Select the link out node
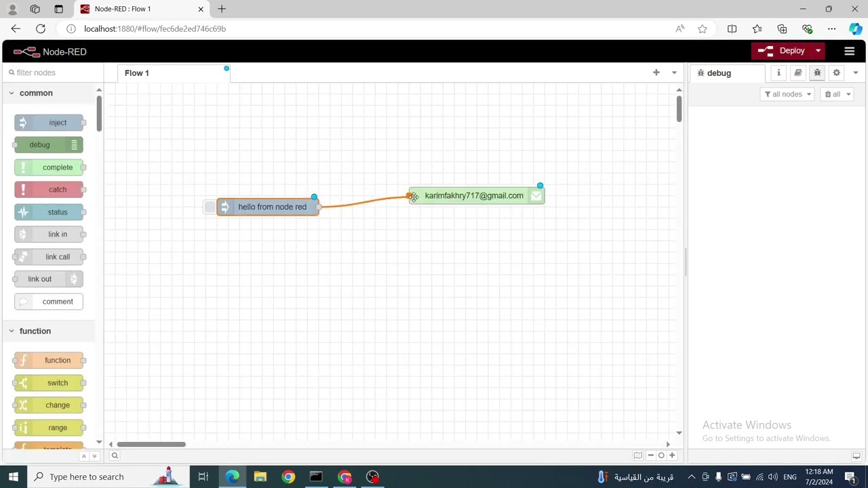The width and height of the screenshot is (868, 488). 49,279
